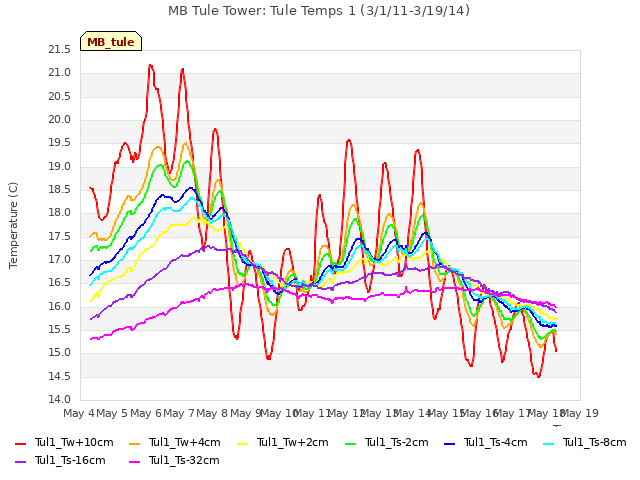
Task: Click the 21.0 y-axis tick label
Action: [60, 73]
